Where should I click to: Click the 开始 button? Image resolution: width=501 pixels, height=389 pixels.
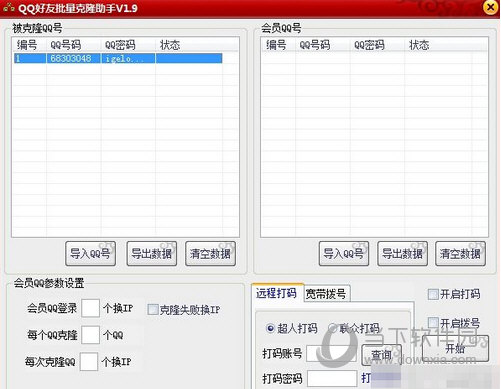(455, 348)
